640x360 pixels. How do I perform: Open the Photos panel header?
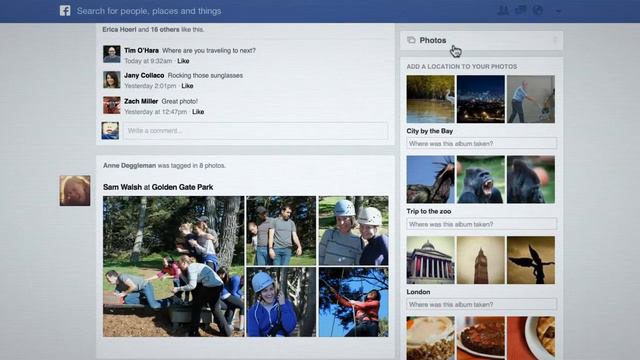coord(481,40)
